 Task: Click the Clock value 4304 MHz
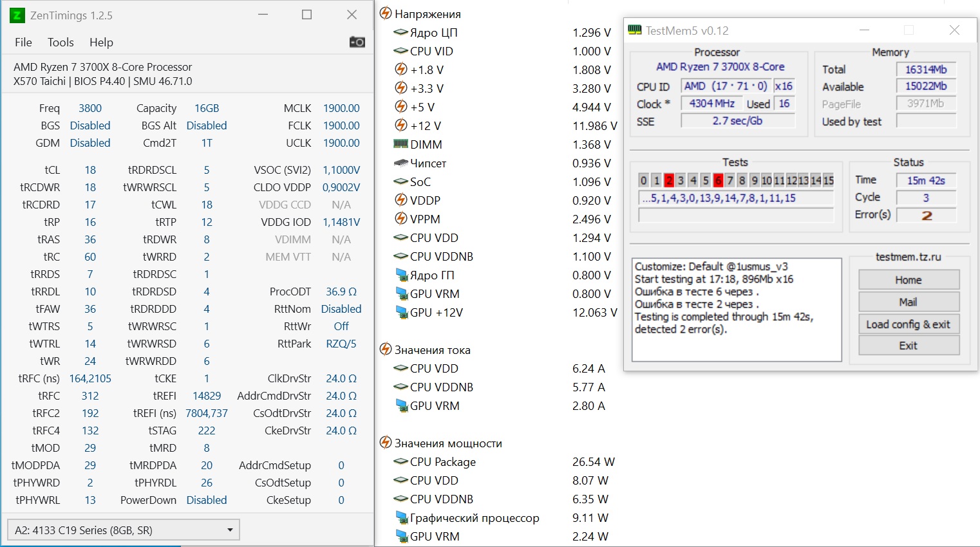711,103
